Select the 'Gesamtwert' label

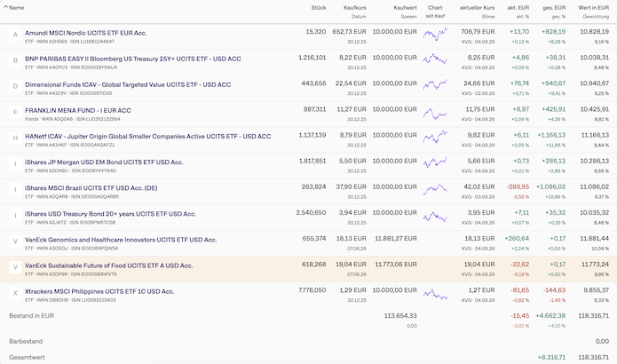27,357
